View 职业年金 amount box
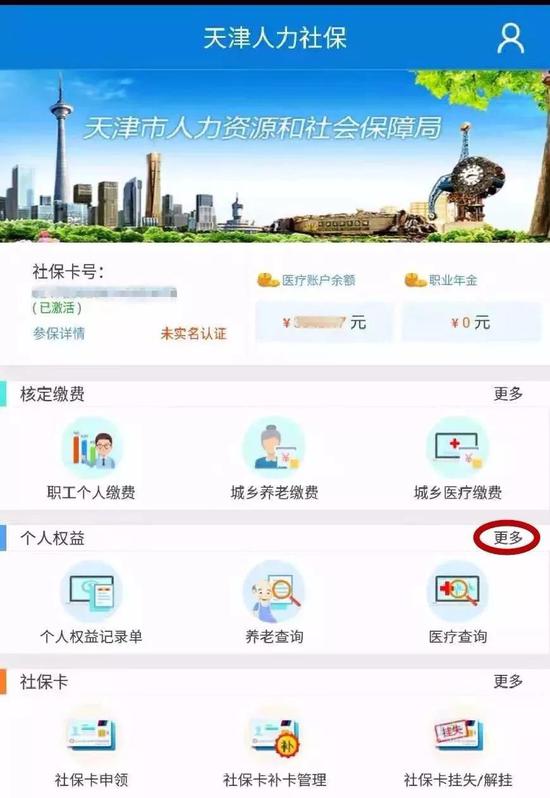This screenshot has height=798, width=550. (472, 322)
